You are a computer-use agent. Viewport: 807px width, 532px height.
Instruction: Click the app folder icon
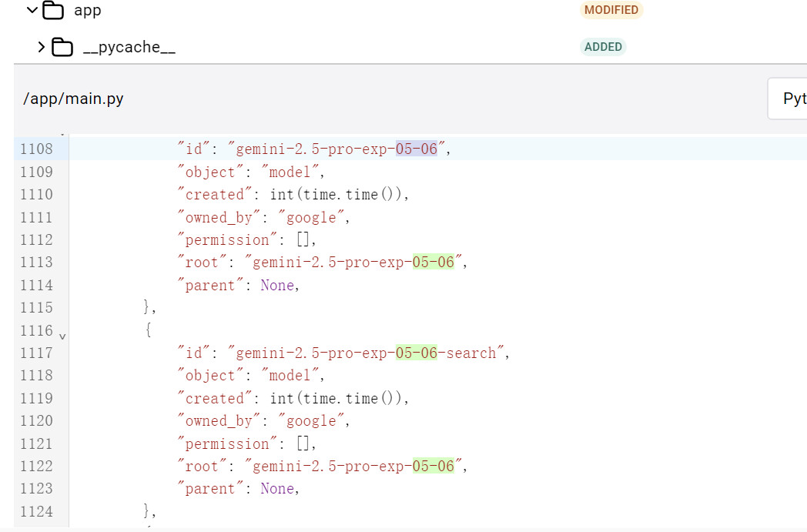click(53, 10)
